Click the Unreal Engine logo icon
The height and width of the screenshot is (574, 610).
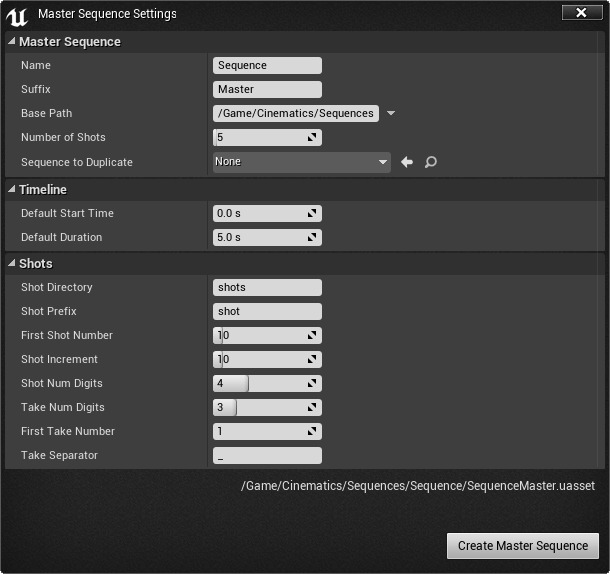17,17
